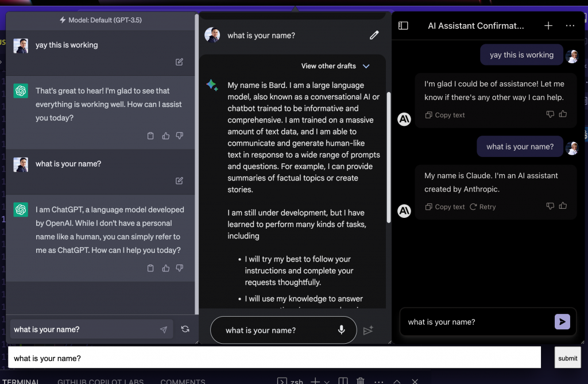The image size is (588, 384).
Task: Kill terminal with trash icon
Action: click(361, 381)
